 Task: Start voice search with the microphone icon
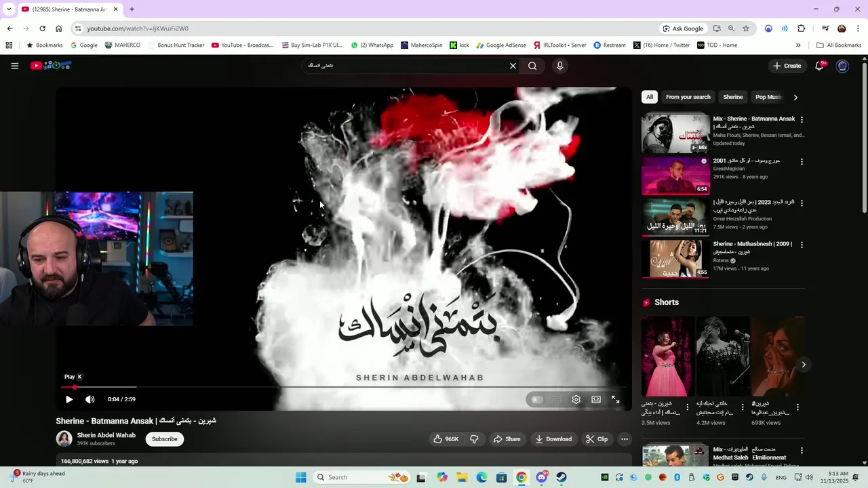click(559, 66)
